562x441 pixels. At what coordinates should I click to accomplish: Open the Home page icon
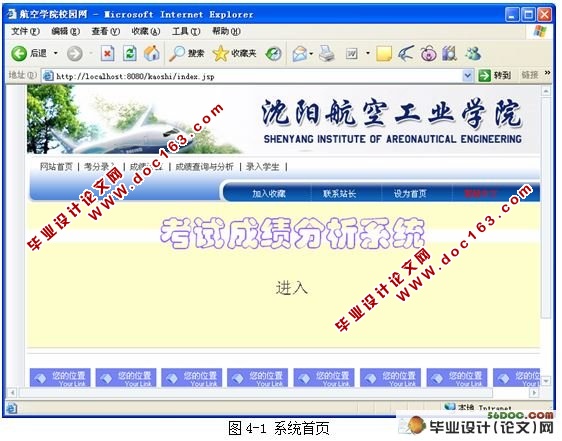152,53
